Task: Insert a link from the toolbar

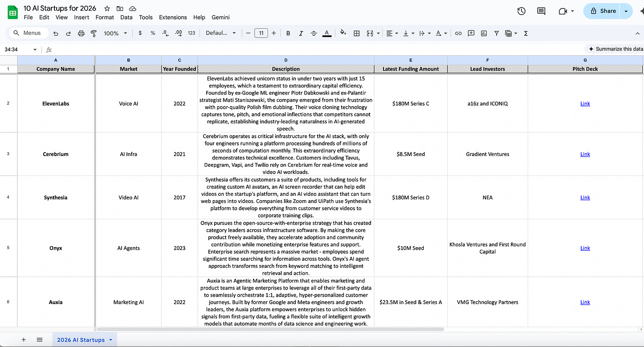Action: coord(458,33)
